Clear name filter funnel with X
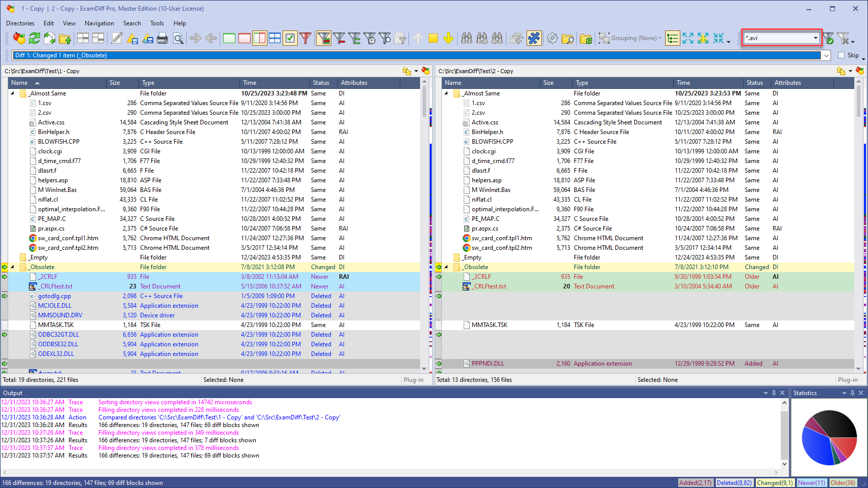This screenshot has width=868, height=488. pos(843,38)
